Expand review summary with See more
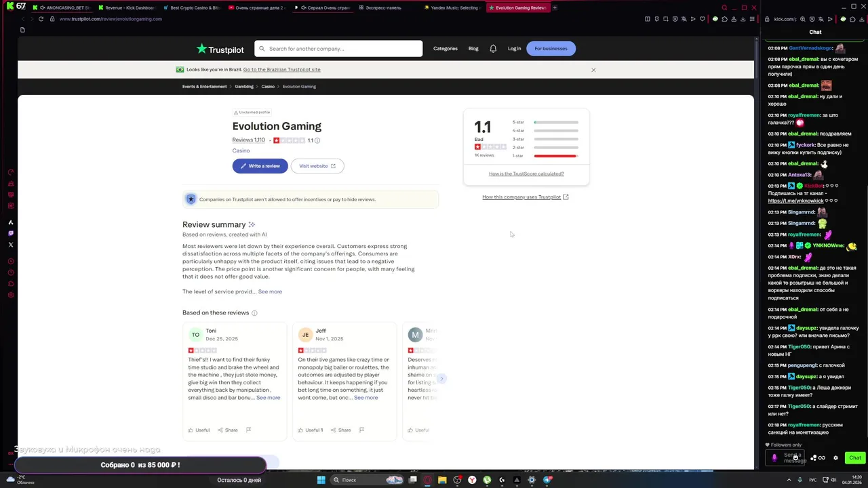Screen dimensions: 868x488 click(270, 291)
